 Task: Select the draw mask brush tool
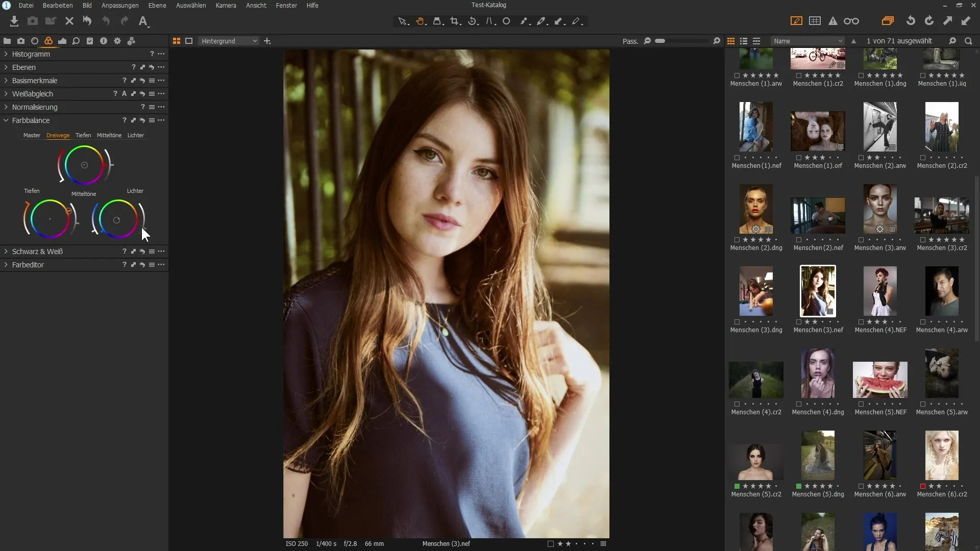524,21
